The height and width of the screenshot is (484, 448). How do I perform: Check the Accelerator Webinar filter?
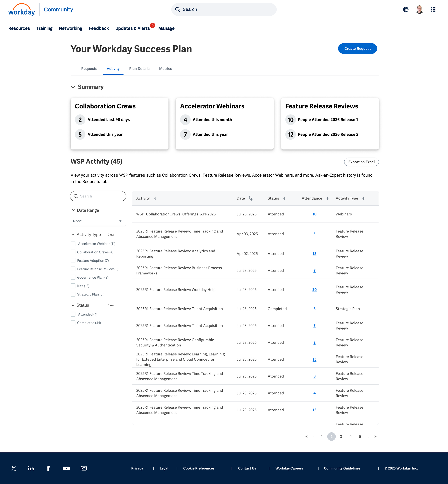73,243
